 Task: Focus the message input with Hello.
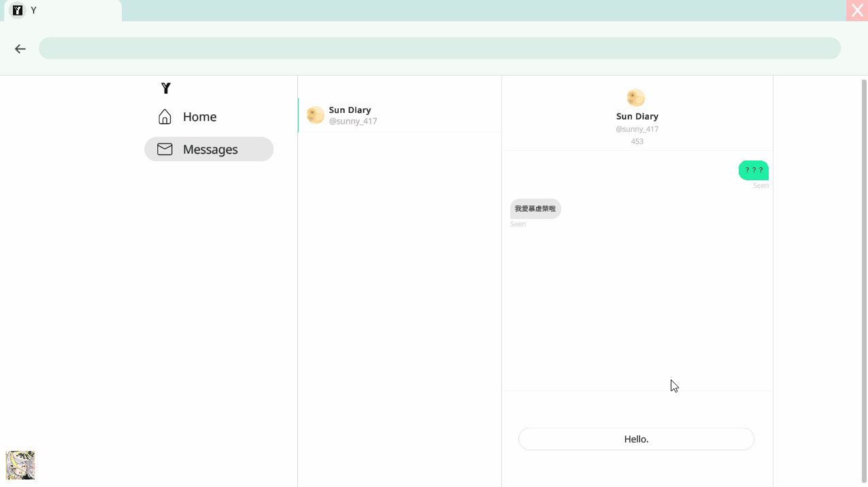click(636, 439)
